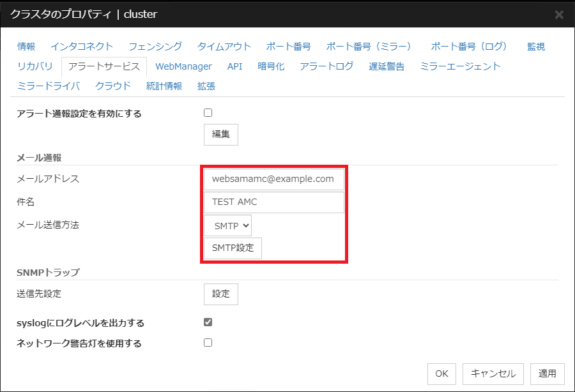Select the タイムアウト tab

(224, 47)
